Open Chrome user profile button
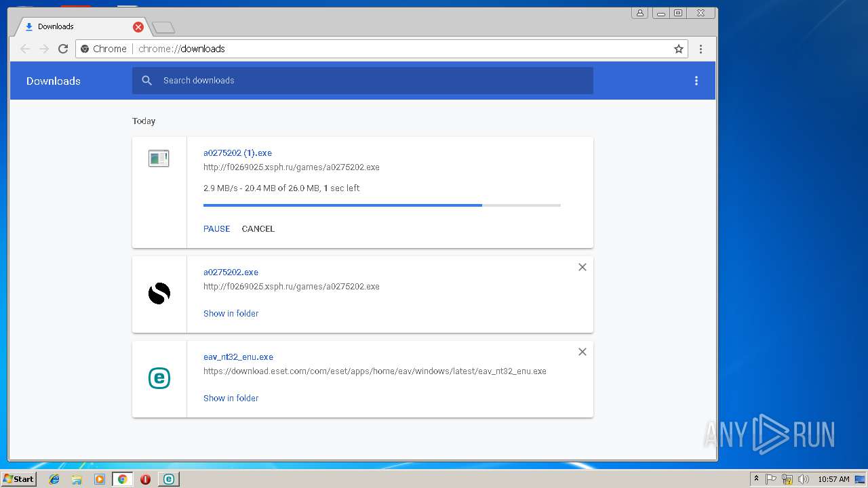The image size is (868, 488). (639, 13)
